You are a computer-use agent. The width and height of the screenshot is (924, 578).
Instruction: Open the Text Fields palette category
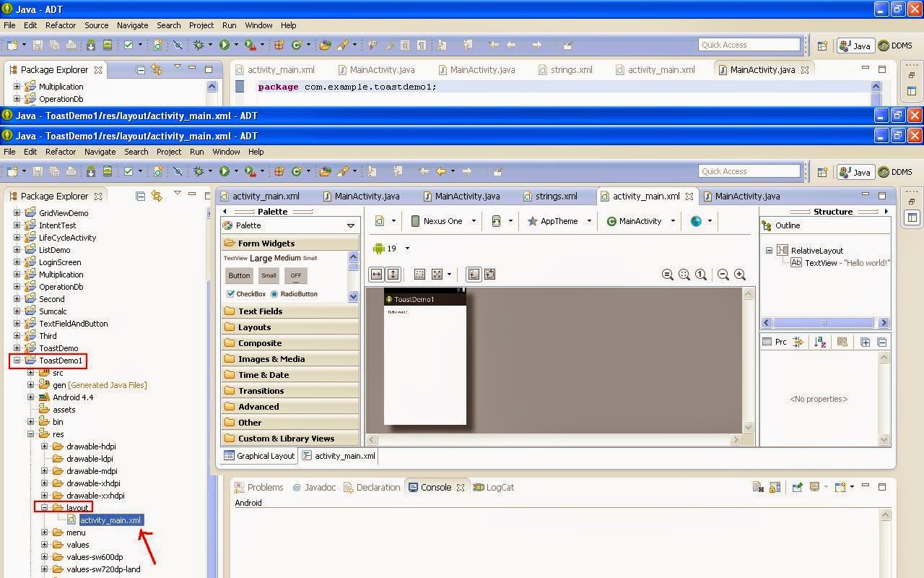pyautogui.click(x=290, y=311)
